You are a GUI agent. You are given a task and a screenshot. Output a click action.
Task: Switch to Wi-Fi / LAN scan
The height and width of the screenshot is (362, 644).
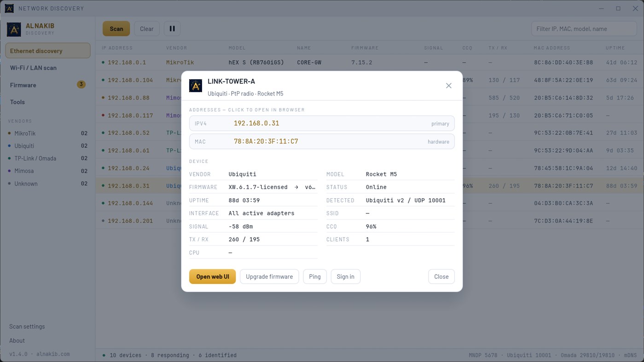coord(48,68)
